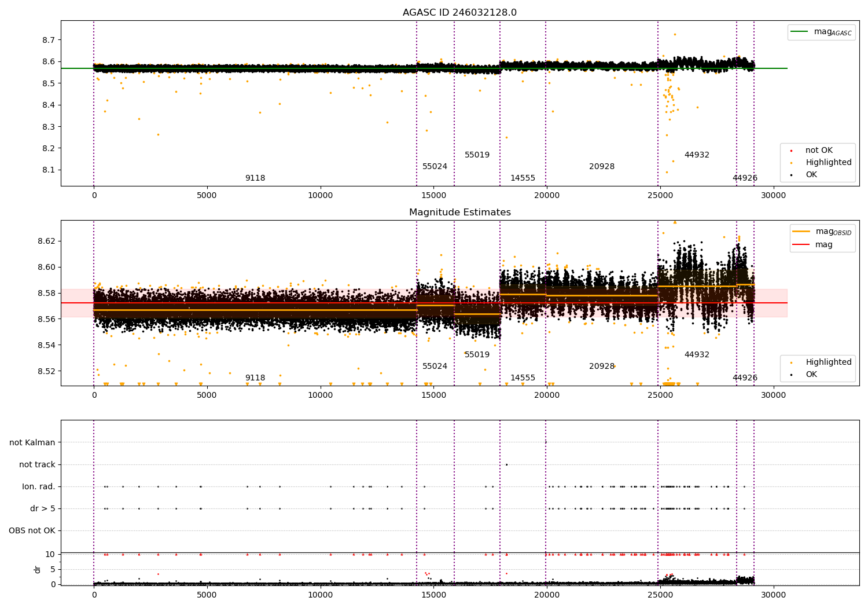Click the 20000 x-tick under Magnitude Estimates plot
868x608 pixels.
[547, 395]
